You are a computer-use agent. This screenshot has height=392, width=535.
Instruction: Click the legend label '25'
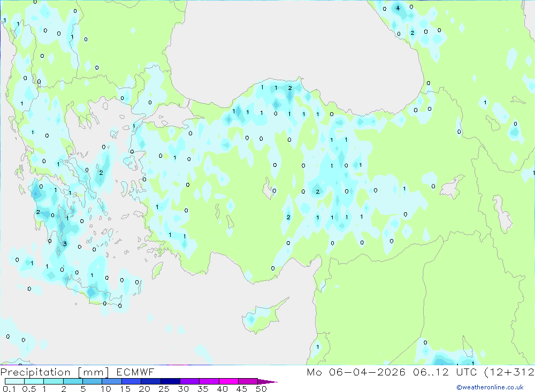tap(164, 389)
